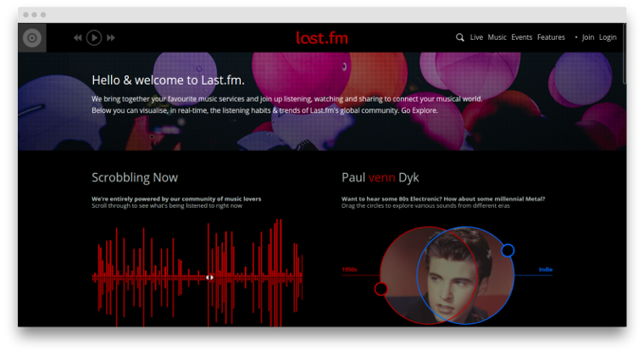Open the Music menu item
The image size is (644, 358).
(x=497, y=37)
